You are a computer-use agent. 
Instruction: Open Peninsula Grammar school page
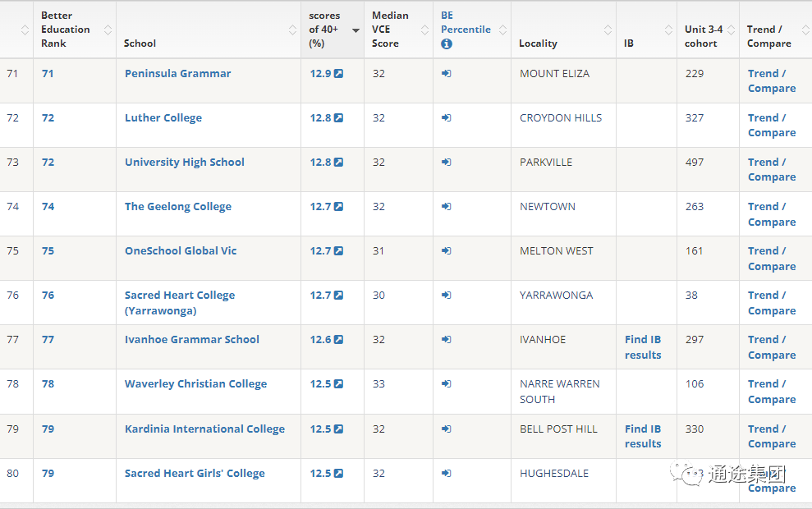click(177, 74)
